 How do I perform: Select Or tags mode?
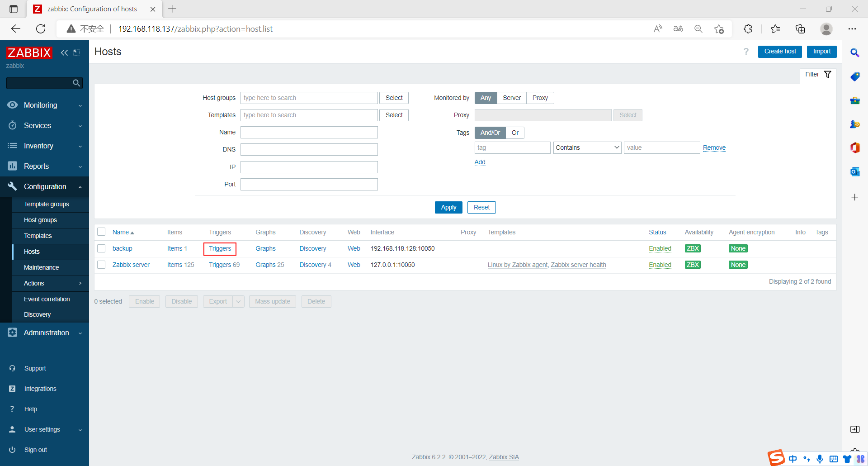point(515,133)
